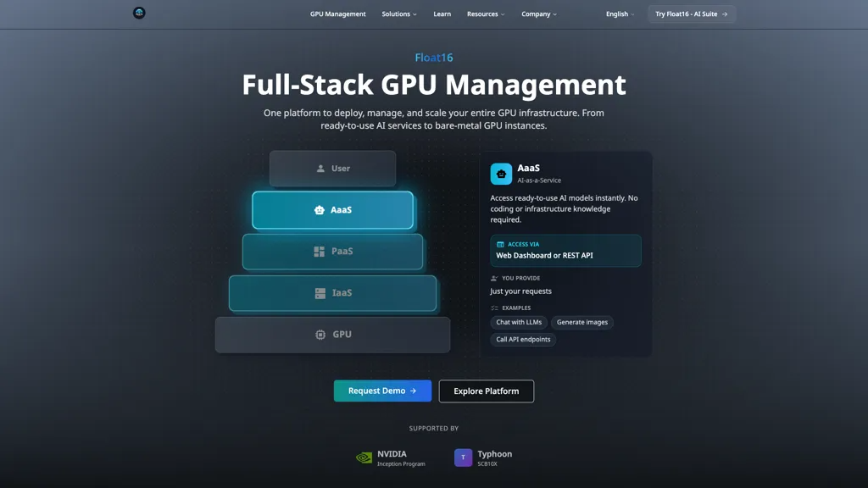This screenshot has height=488, width=868.
Task: Click the Float16 logo icon in navbar
Action: pyautogui.click(x=139, y=13)
